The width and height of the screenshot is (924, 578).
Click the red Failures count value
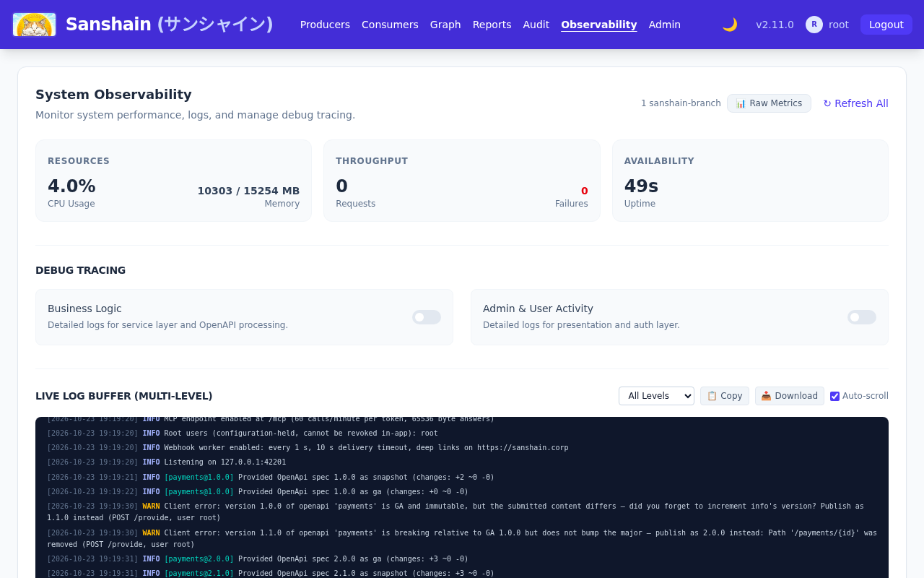[585, 191]
